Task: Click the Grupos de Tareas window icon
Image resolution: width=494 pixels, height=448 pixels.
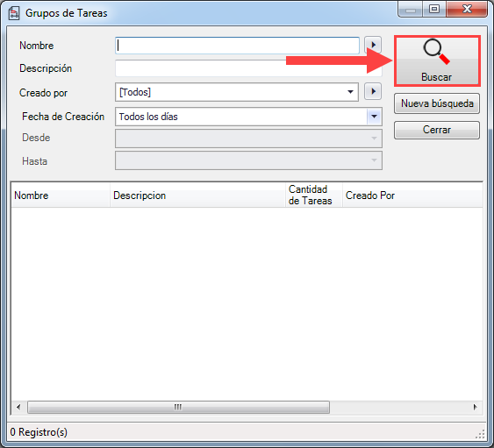Action: point(14,13)
